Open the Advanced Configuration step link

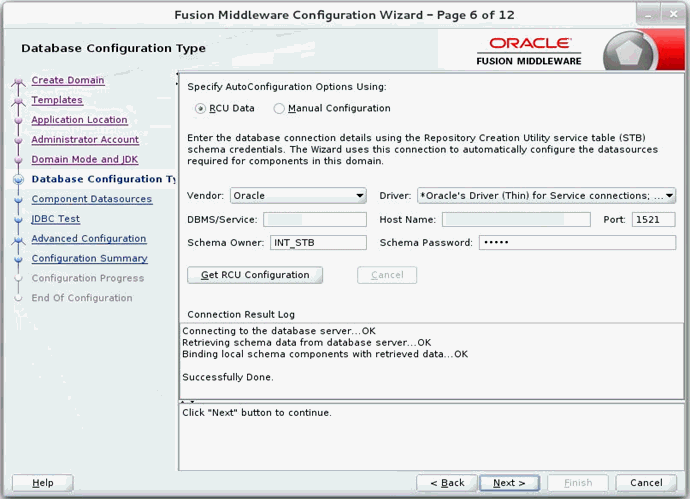[x=88, y=238]
